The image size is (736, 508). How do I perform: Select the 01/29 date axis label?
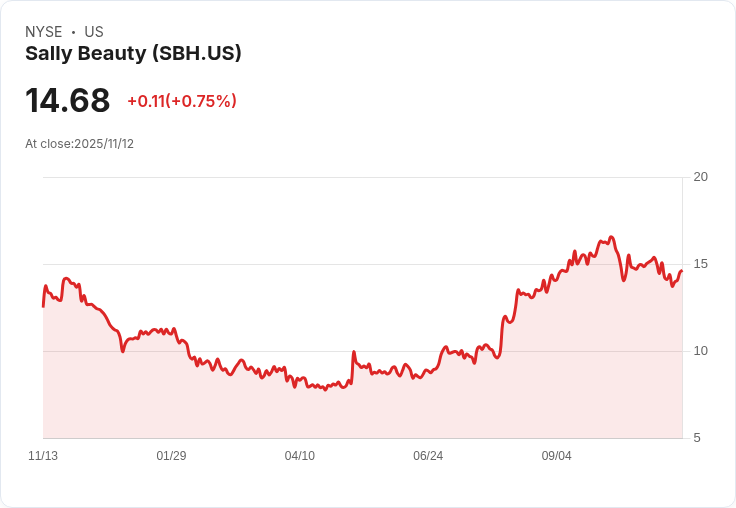point(171,456)
